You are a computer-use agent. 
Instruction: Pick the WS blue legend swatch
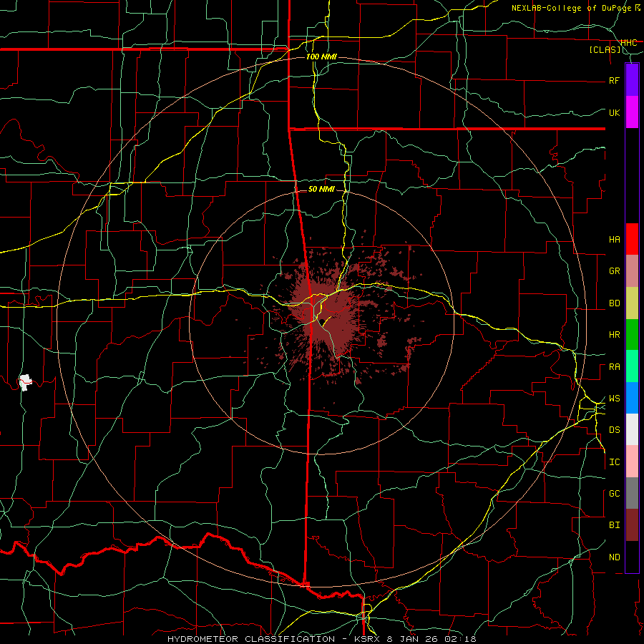632,398
